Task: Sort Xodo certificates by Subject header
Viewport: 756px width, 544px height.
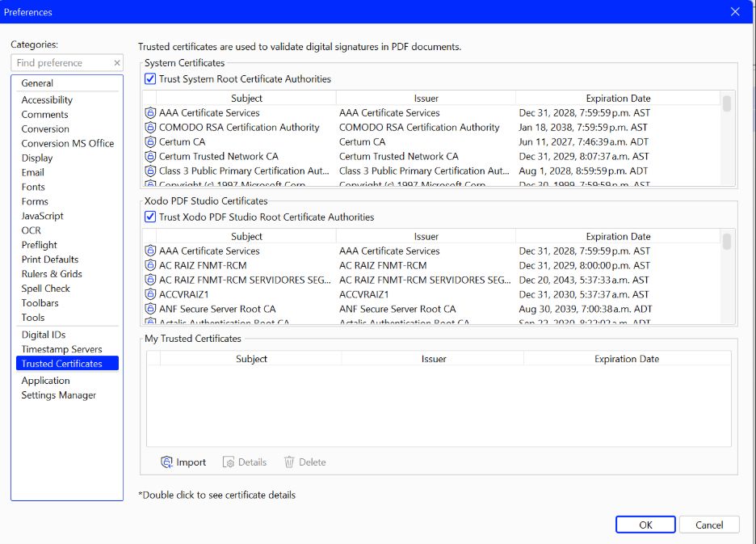Action: 246,236
